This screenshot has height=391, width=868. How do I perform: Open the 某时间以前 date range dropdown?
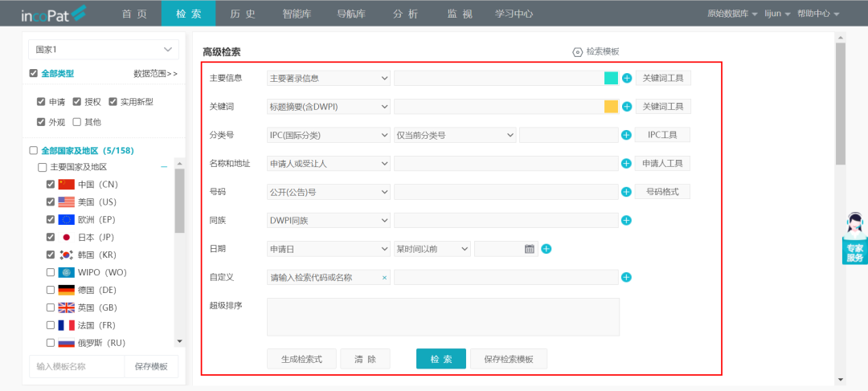click(x=432, y=249)
